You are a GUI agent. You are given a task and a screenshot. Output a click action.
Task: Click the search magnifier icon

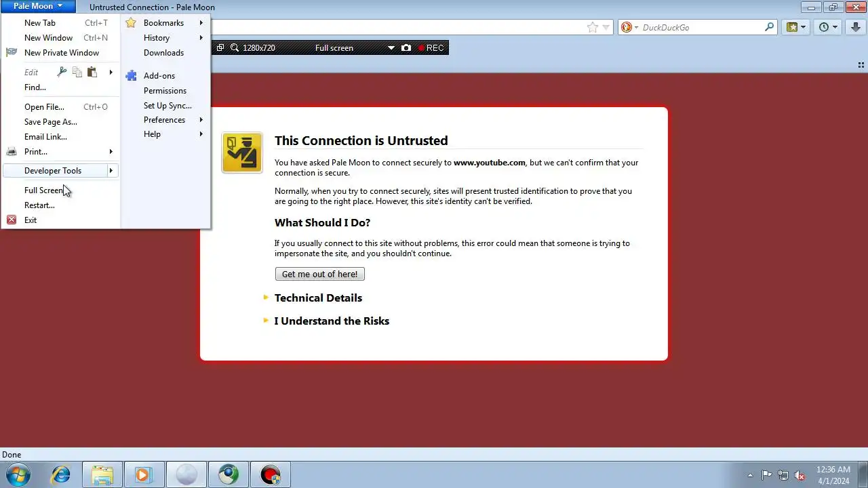click(x=769, y=27)
